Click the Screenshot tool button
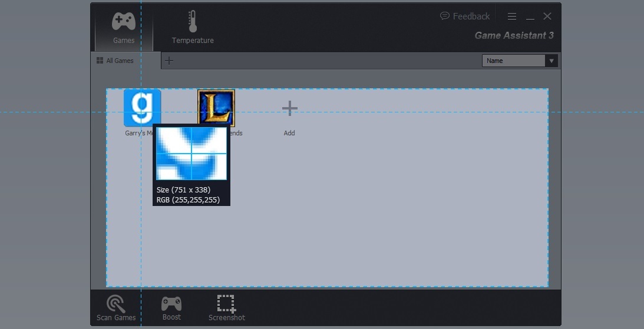The height and width of the screenshot is (329, 644). click(227, 308)
